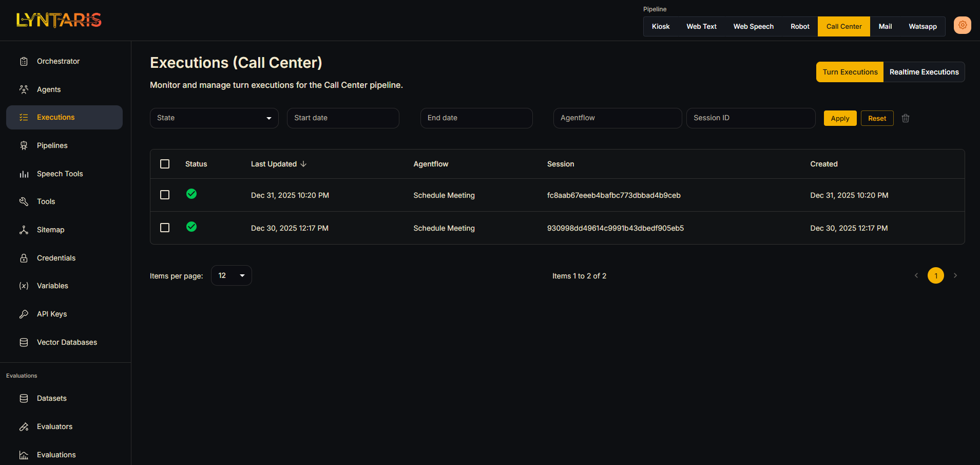Image resolution: width=980 pixels, height=465 pixels.
Task: Check the row checkbox for Dec 31 execution
Action: (x=165, y=195)
